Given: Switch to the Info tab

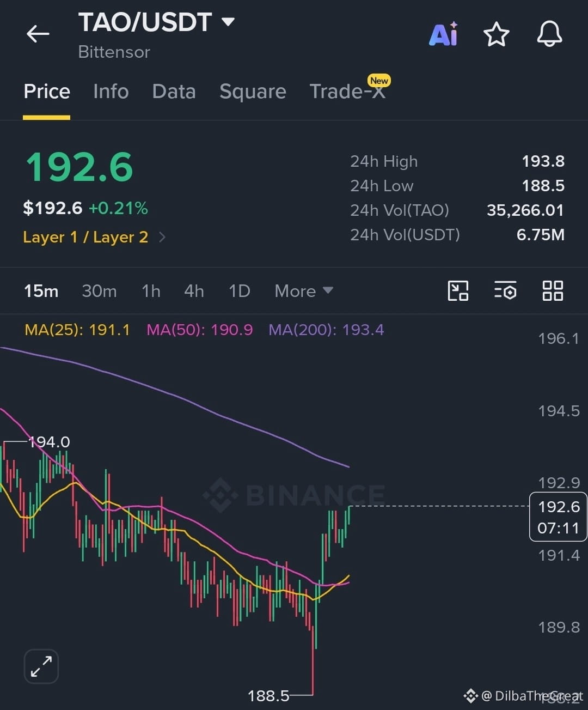Looking at the screenshot, I should pos(111,91).
